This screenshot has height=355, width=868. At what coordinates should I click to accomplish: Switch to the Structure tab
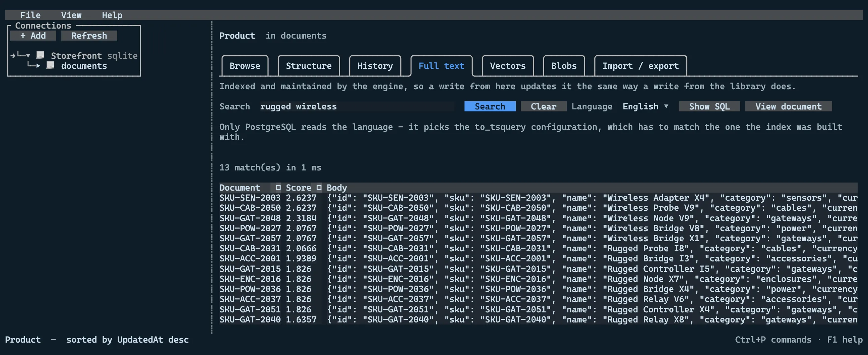tap(309, 66)
